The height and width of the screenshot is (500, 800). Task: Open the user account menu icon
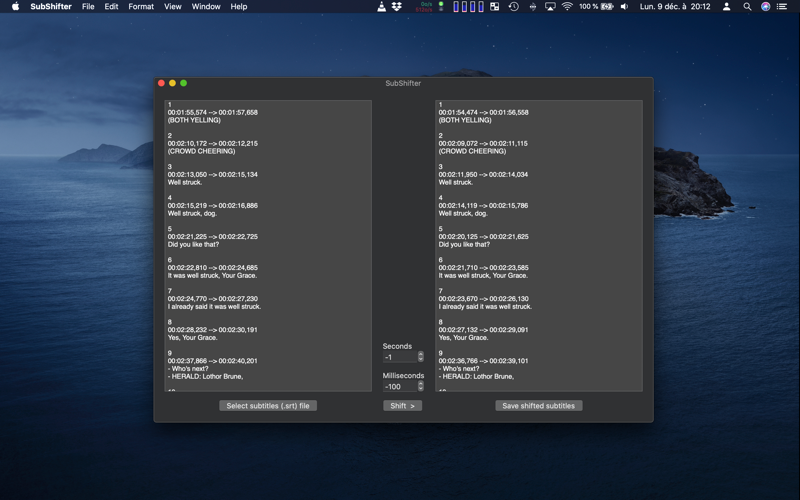click(x=727, y=7)
